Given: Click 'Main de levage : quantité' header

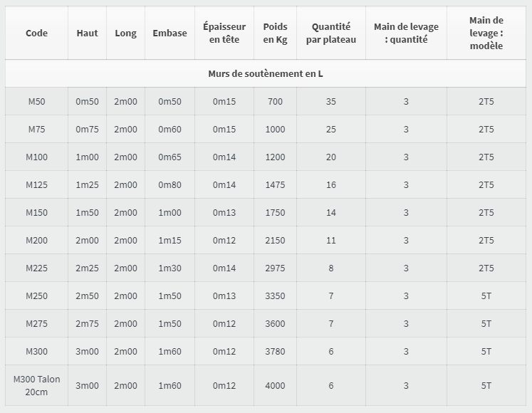Looking at the screenshot, I should click(406, 33).
